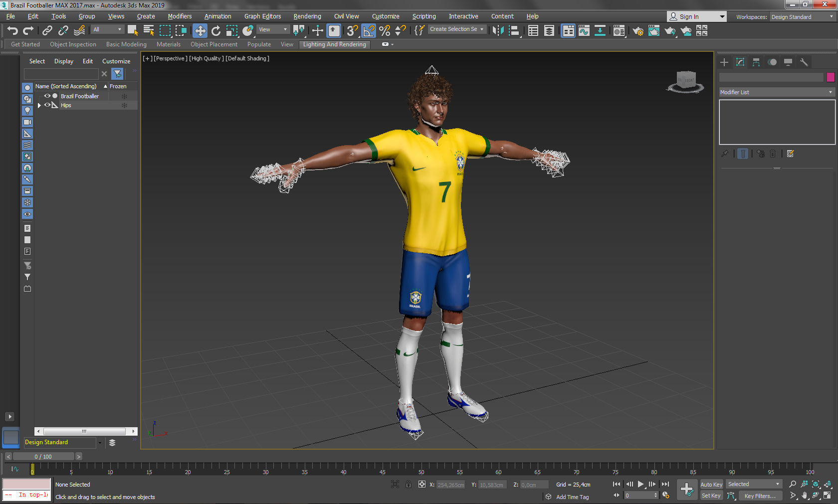
Task: Open the key filter Selected dropdown
Action: [753, 484]
